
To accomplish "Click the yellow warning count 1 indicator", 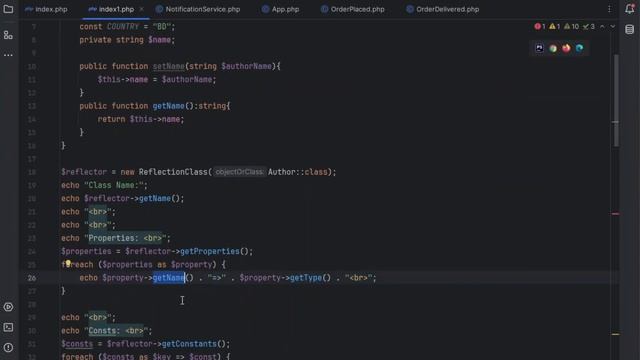I will pyautogui.click(x=554, y=27).
